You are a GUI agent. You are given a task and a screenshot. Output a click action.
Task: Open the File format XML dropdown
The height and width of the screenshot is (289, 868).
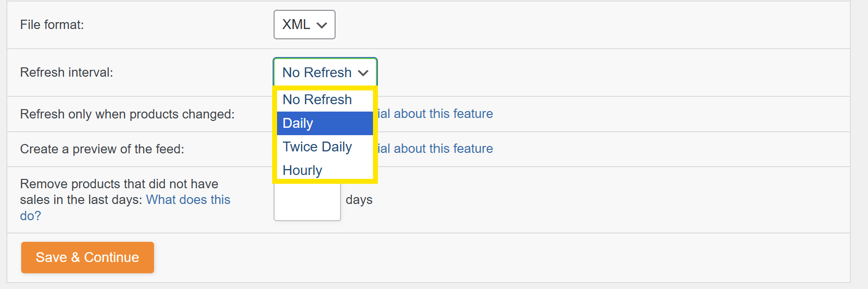point(304,25)
